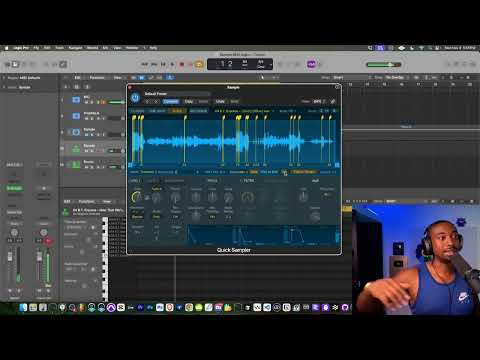The width and height of the screenshot is (480, 360).
Task: Click the Duplicate Track icon
Action: pyautogui.click(x=76, y=87)
